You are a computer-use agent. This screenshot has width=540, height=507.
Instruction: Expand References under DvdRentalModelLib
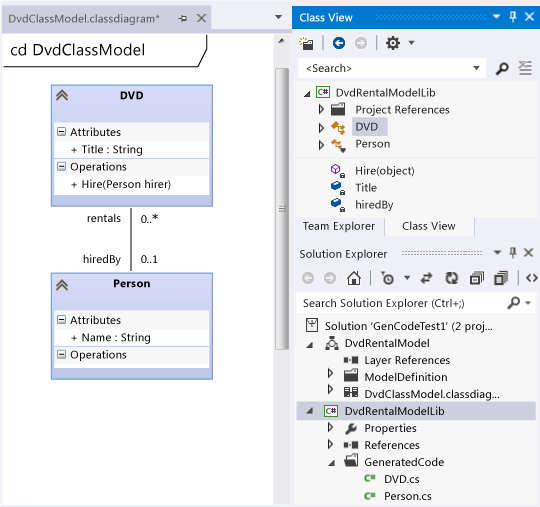click(330, 444)
